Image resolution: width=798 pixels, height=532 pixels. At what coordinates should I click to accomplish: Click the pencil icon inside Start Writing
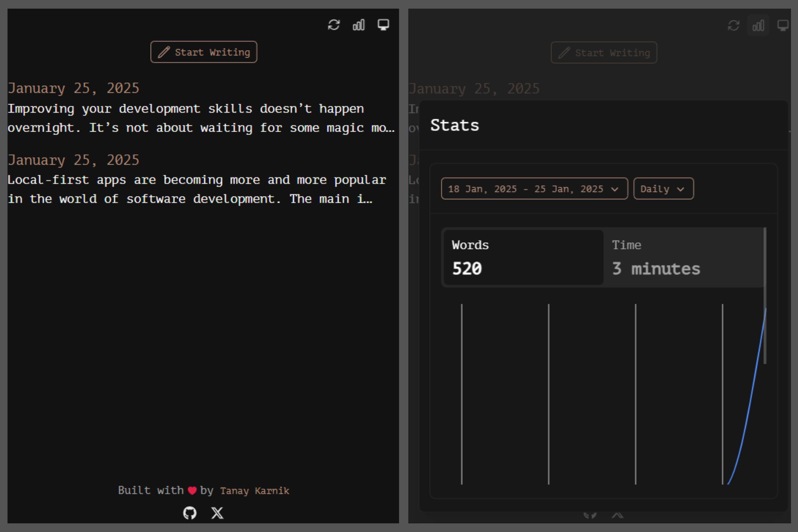[164, 52]
